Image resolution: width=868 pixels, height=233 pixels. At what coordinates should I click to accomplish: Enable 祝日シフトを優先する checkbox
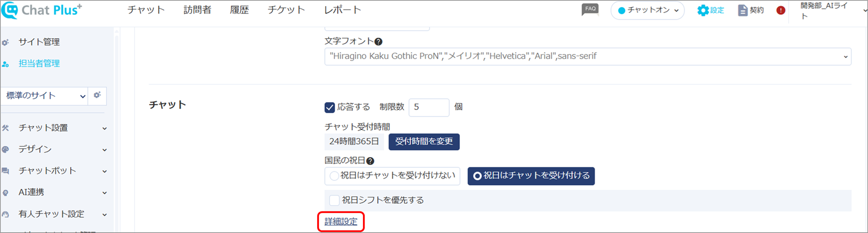click(x=334, y=200)
